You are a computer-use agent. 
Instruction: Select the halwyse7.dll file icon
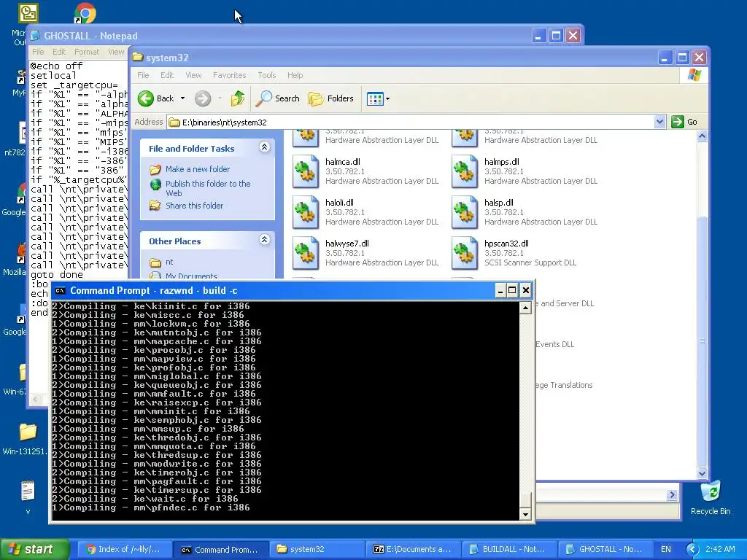click(306, 253)
